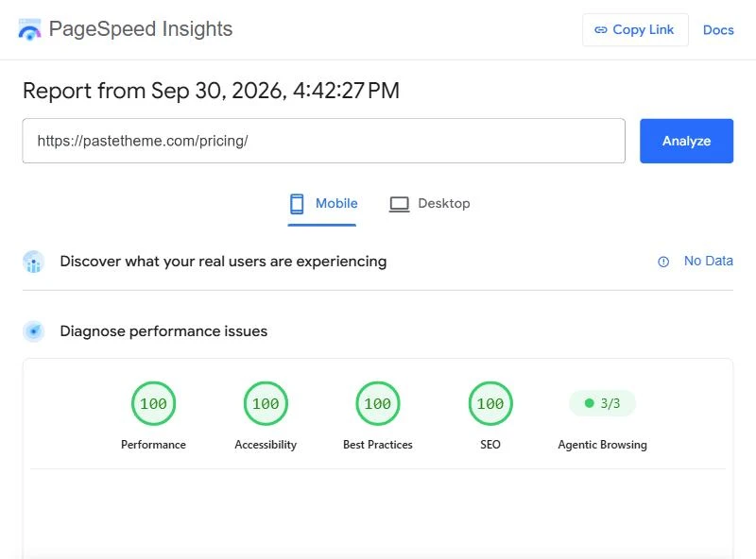
Task: Switch to the Mobile tab
Action: pyautogui.click(x=322, y=204)
